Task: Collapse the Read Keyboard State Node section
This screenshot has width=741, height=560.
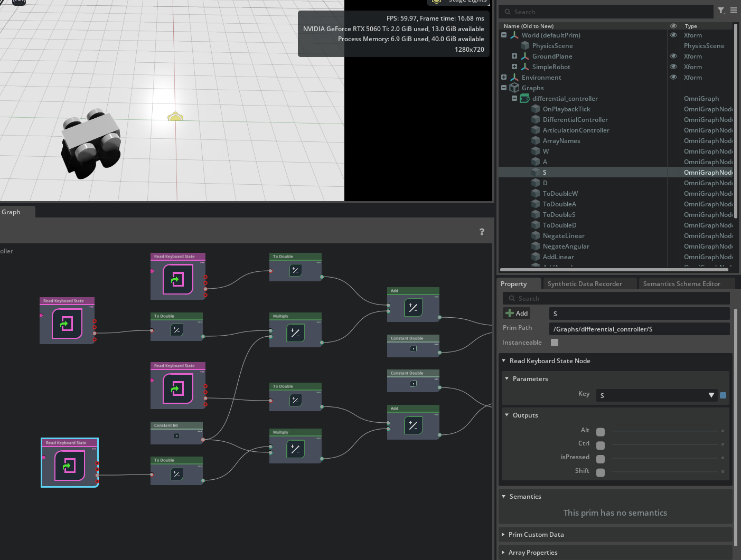Action: 504,361
